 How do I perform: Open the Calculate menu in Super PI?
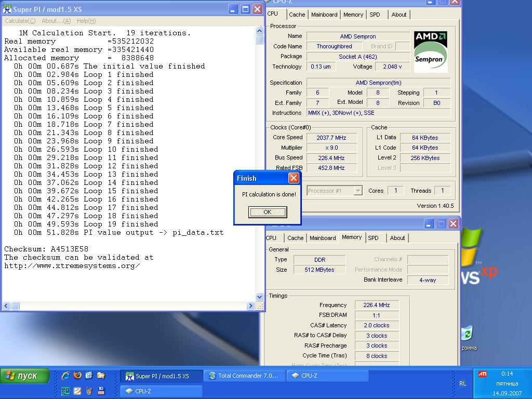(x=20, y=21)
